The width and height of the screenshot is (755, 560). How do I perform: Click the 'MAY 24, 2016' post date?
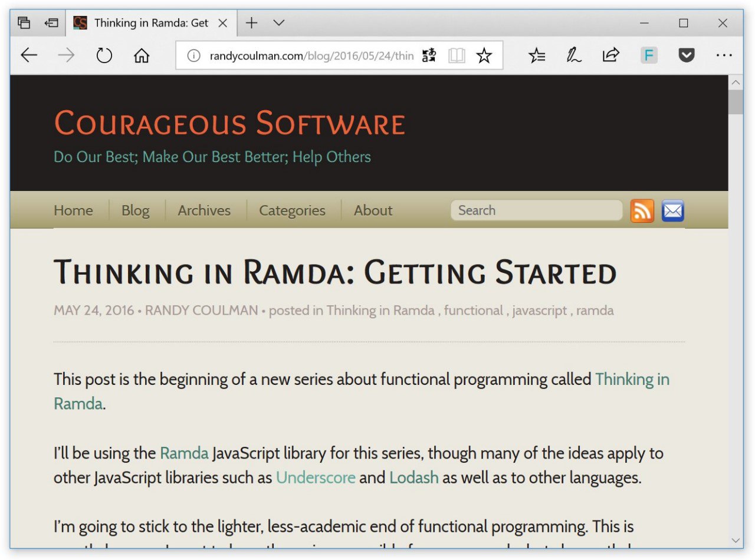pos(94,311)
